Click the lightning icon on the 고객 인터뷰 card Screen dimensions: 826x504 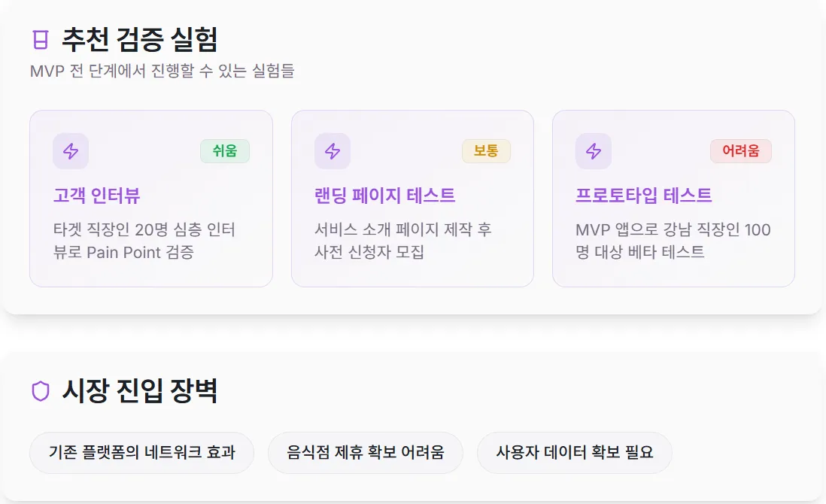pos(70,150)
